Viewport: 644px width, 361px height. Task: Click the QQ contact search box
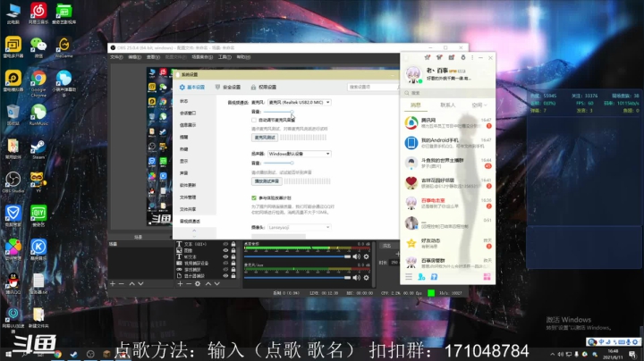pyautogui.click(x=448, y=93)
